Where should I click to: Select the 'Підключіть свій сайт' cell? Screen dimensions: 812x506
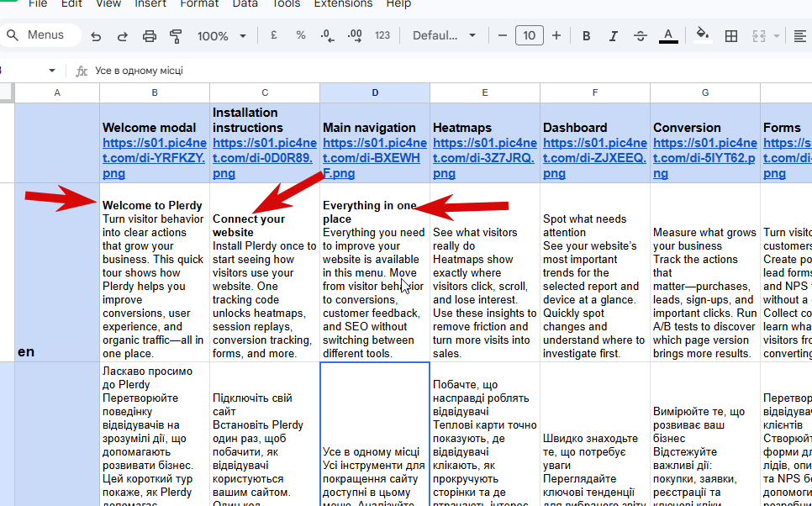coord(265,434)
